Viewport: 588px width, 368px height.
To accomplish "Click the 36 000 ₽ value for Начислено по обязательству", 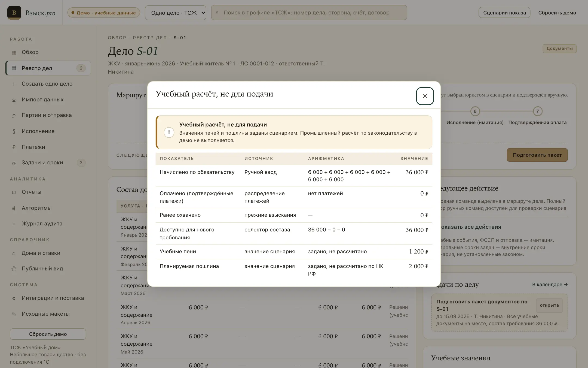I will (417, 172).
